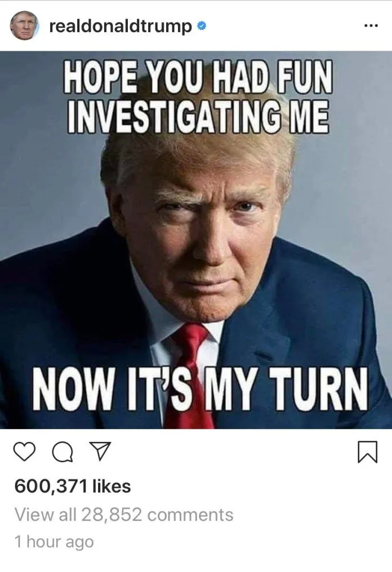Show who liked via 600,371 likes

72,486
